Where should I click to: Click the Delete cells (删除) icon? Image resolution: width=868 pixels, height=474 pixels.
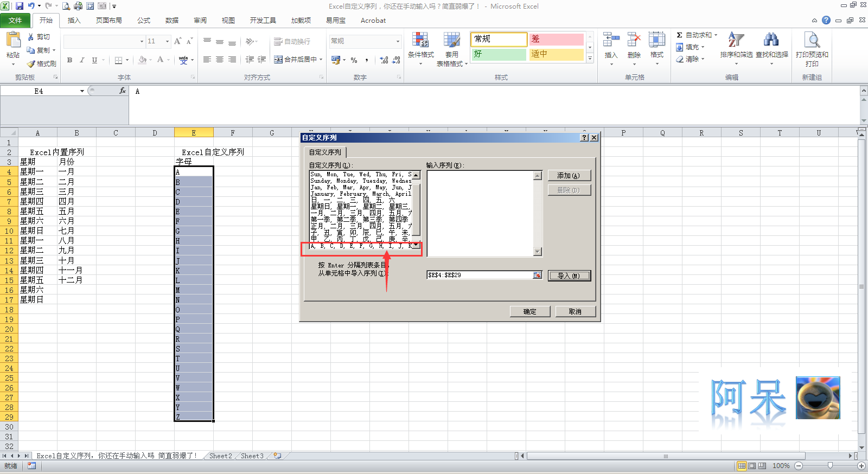click(x=634, y=40)
